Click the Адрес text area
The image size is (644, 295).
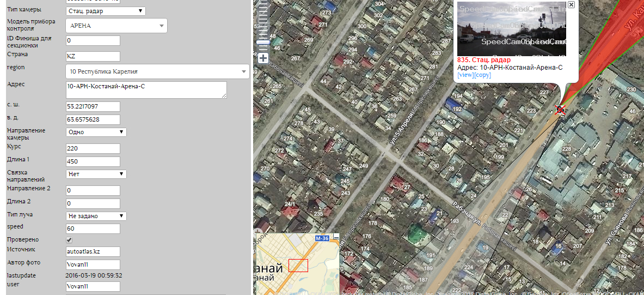146,90
